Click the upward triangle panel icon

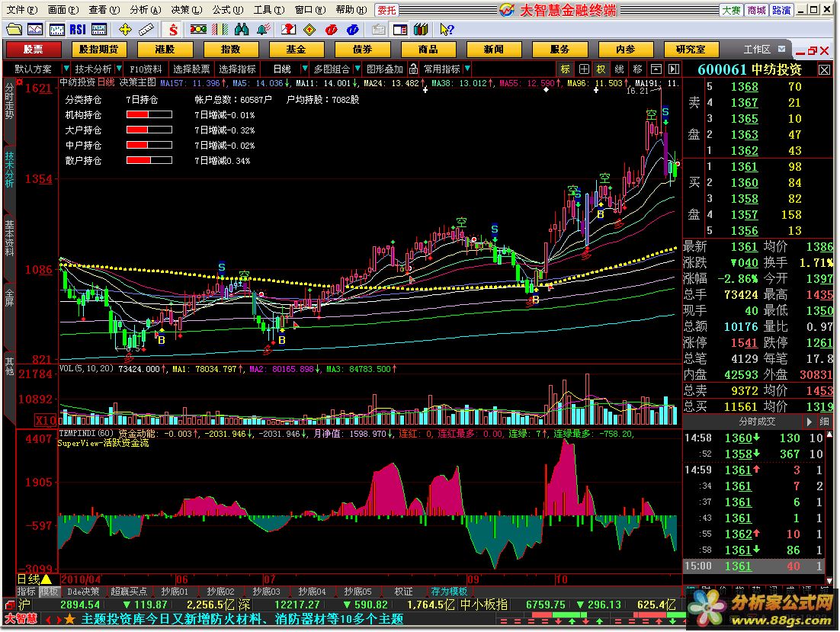[x=656, y=69]
